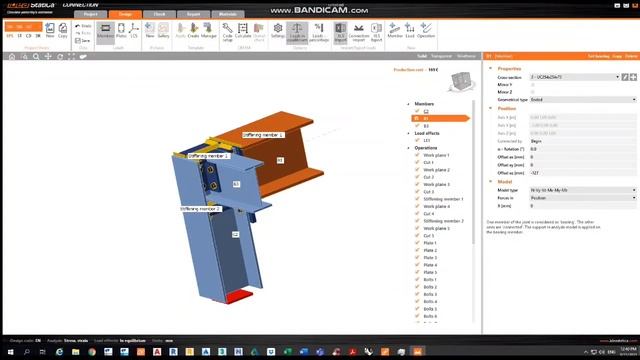The image size is (640, 360).
Task: Click the add cross-section plus icon
Action: [633, 77]
